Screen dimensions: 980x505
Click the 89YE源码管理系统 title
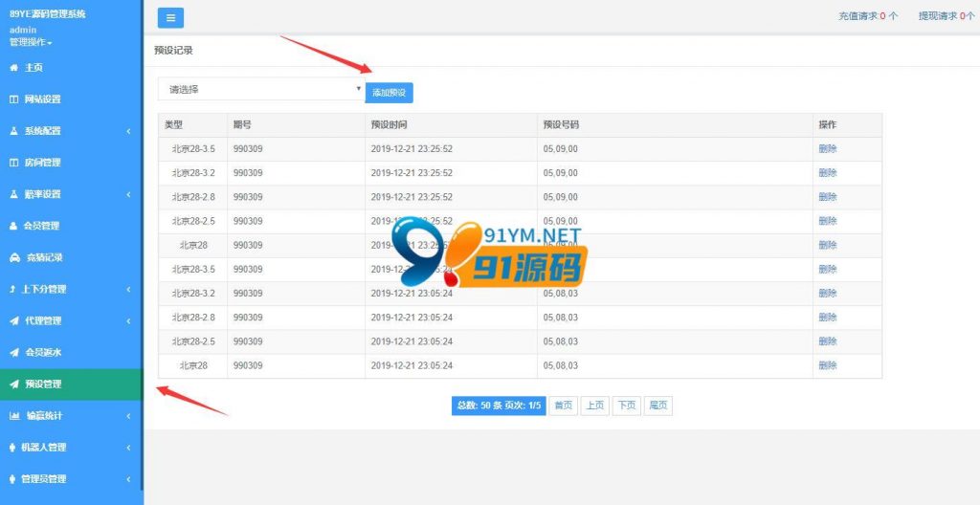pos(48,13)
